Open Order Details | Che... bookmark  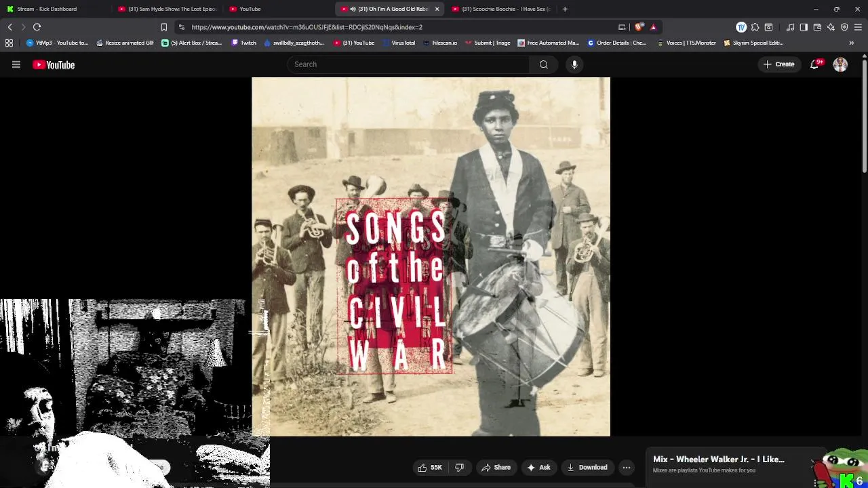pos(617,43)
